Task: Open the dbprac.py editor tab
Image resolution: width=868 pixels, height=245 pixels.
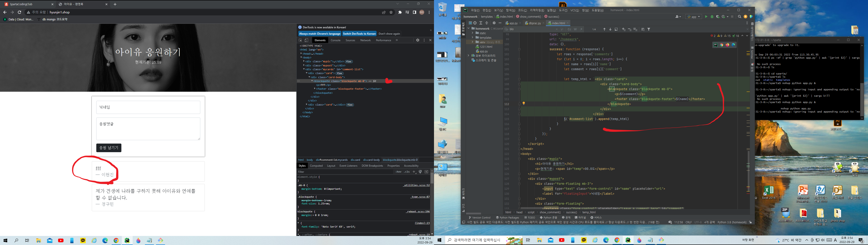Action: [534, 23]
